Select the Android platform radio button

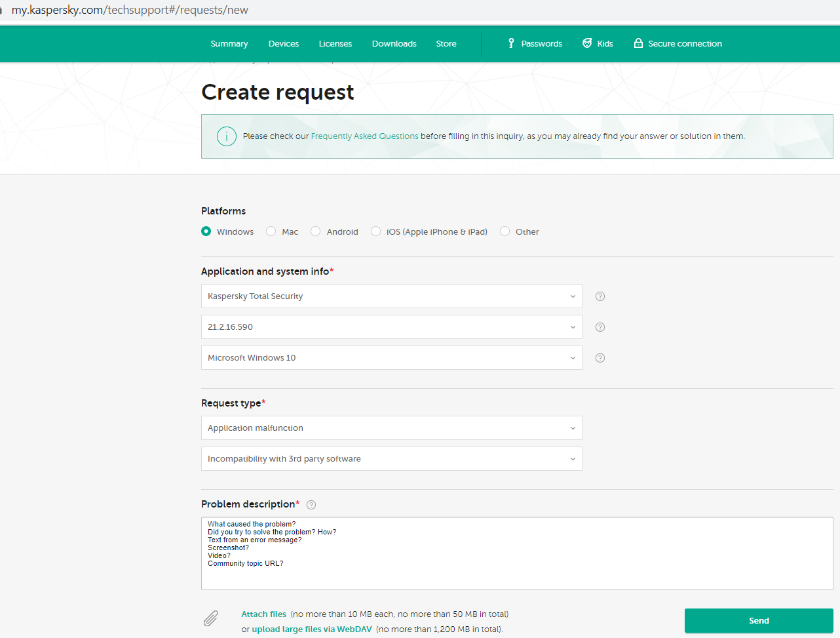pyautogui.click(x=316, y=231)
